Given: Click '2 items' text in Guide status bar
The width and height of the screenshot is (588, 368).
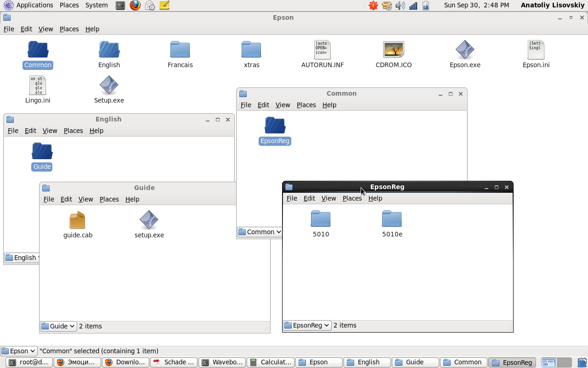Looking at the screenshot, I should point(90,326).
